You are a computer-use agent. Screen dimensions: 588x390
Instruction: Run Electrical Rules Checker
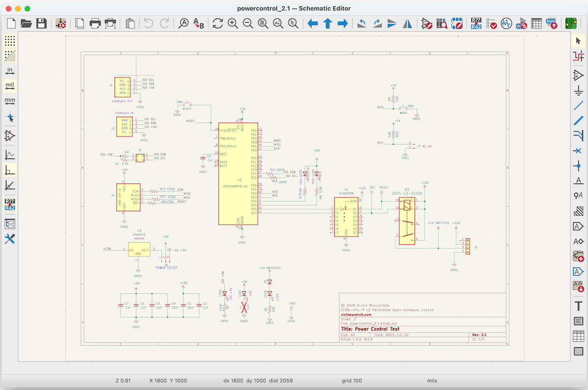pyautogui.click(x=491, y=23)
